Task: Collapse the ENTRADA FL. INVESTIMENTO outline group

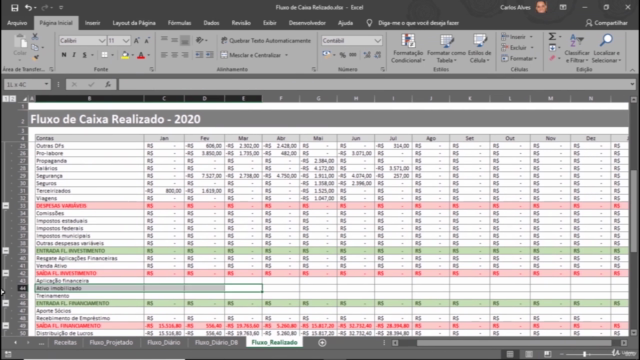Action: (x=6, y=251)
